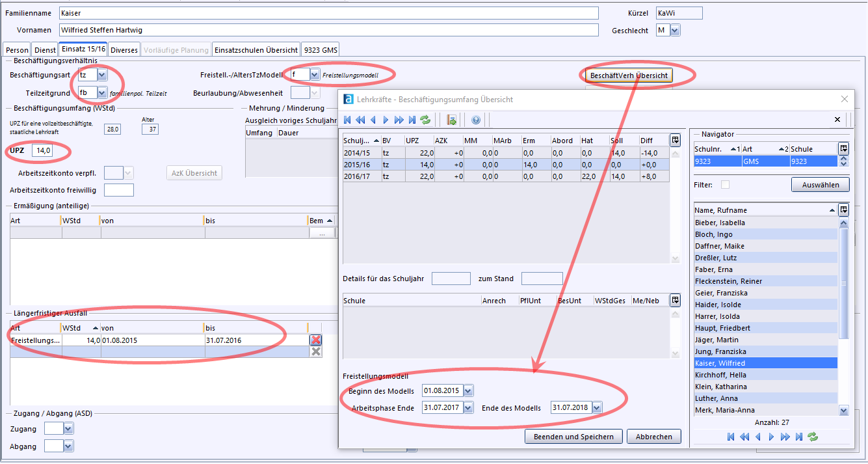Go back one page below Anzahl: 27

(744, 437)
